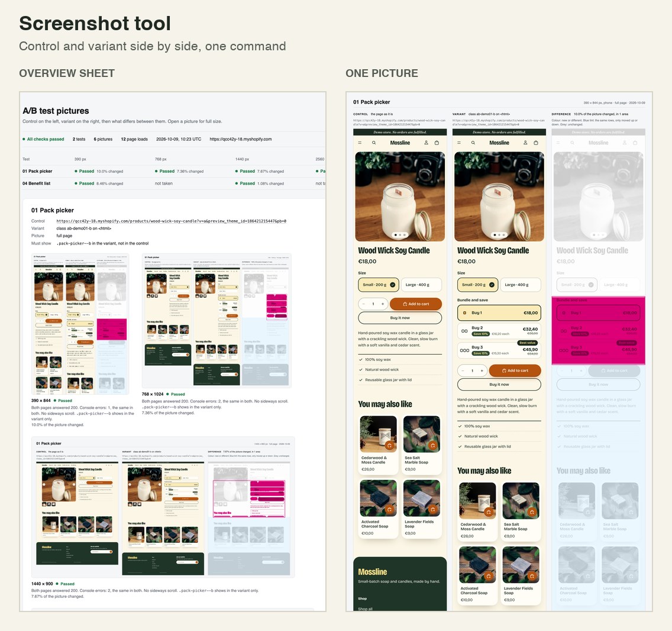Viewport: 672px width, 631px height.
Task: Click control's Cedarwood & Moss Candle cart icon
Action: click(x=390, y=445)
